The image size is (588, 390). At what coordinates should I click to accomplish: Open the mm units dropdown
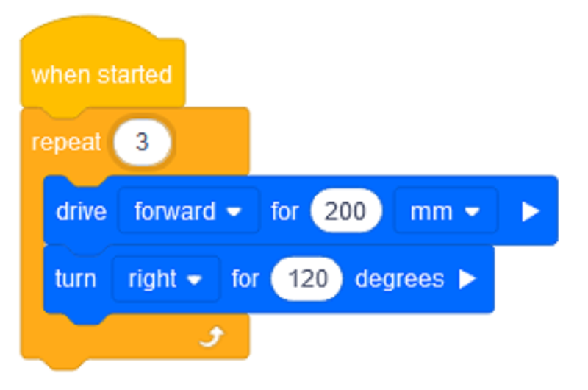click(x=445, y=212)
